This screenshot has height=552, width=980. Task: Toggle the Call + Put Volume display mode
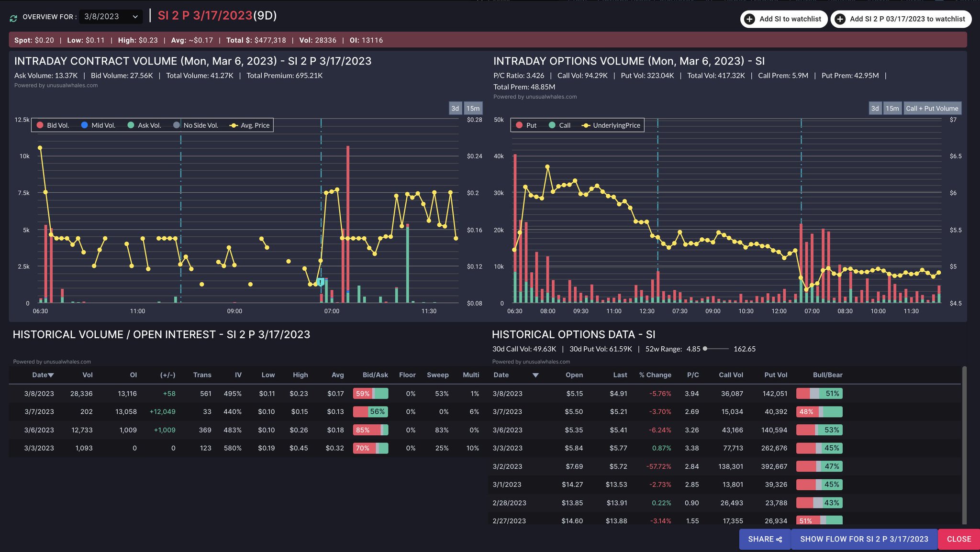pyautogui.click(x=933, y=108)
